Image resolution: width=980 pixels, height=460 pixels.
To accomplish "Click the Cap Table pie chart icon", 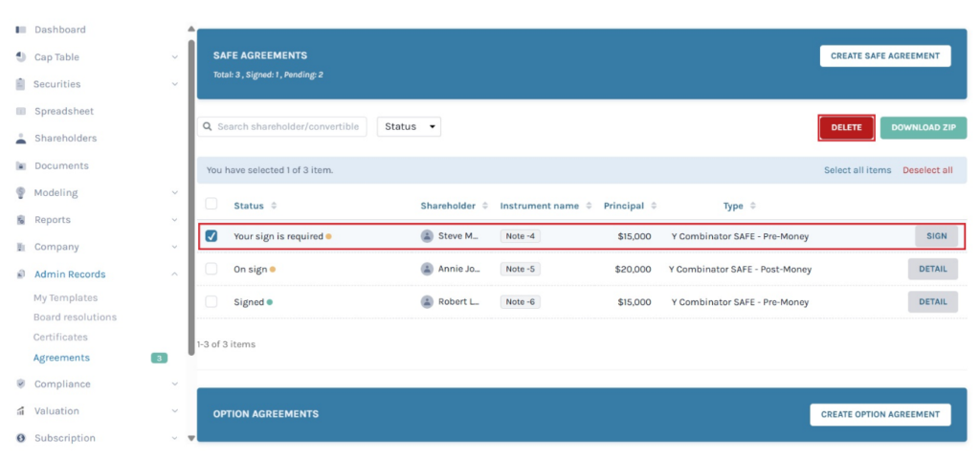I will tap(21, 57).
